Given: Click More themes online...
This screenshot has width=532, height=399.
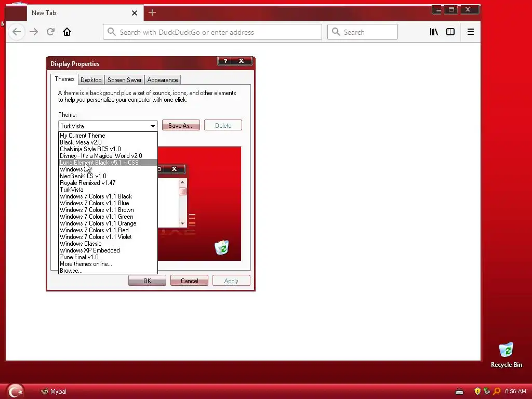Looking at the screenshot, I should pos(108,264).
